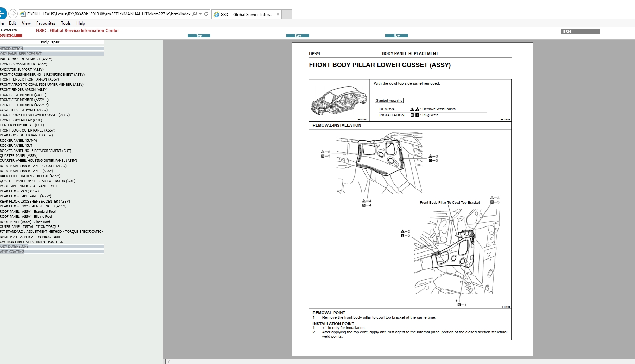Open REAR FLOOR CROSSMEMBER CENTER (ASSY)
The image size is (635, 364).
(x=35, y=202)
